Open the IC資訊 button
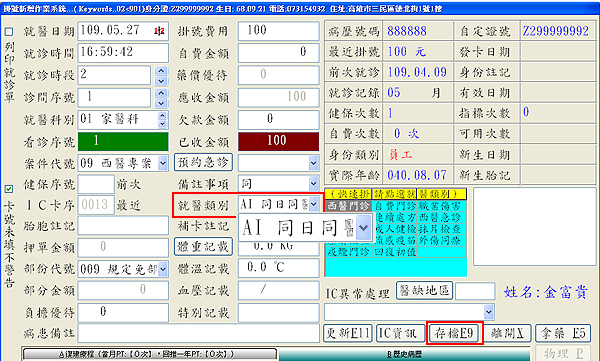Image resolution: width=600 pixels, height=361 pixels. click(x=401, y=333)
